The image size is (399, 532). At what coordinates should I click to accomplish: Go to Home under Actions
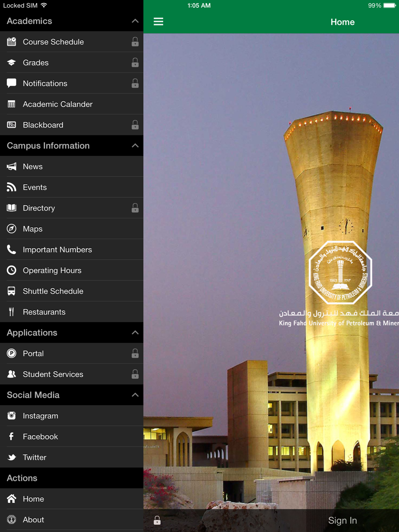coord(72,498)
